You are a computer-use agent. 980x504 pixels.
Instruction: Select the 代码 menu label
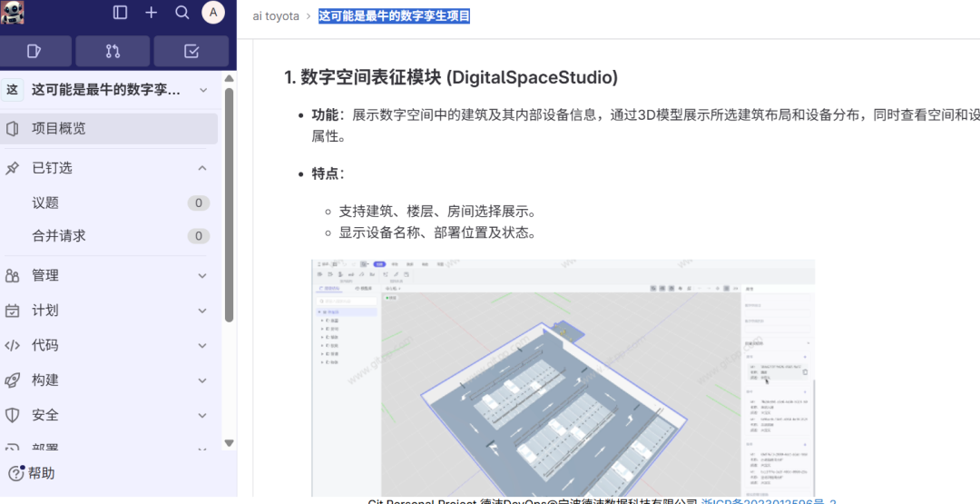tap(45, 345)
